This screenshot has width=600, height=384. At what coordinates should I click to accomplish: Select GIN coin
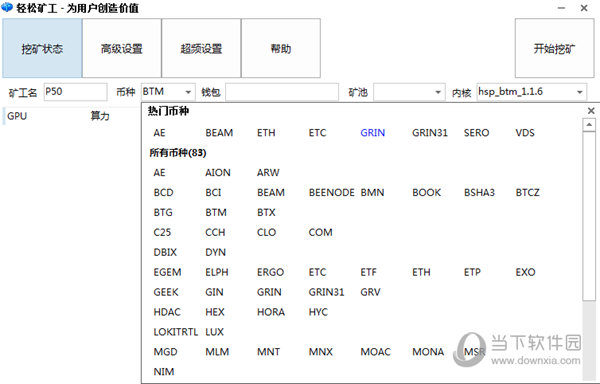coord(214,292)
